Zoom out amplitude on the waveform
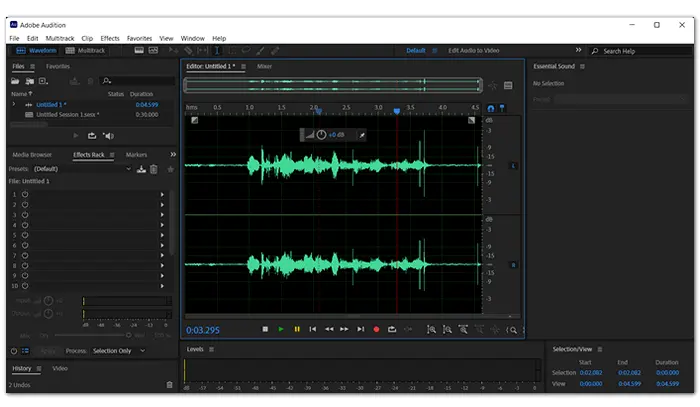 (x=447, y=330)
